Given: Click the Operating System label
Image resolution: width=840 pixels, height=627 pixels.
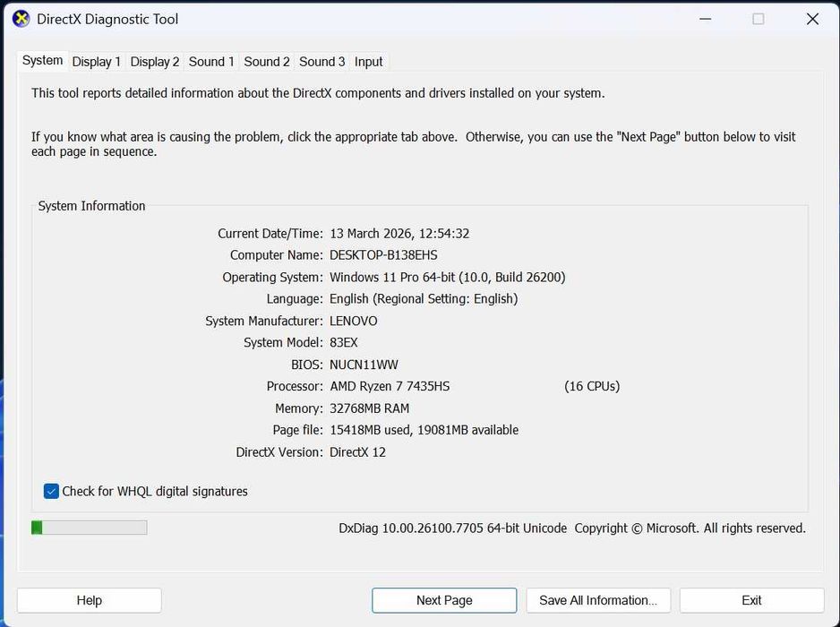Looking at the screenshot, I should pyautogui.click(x=272, y=277).
